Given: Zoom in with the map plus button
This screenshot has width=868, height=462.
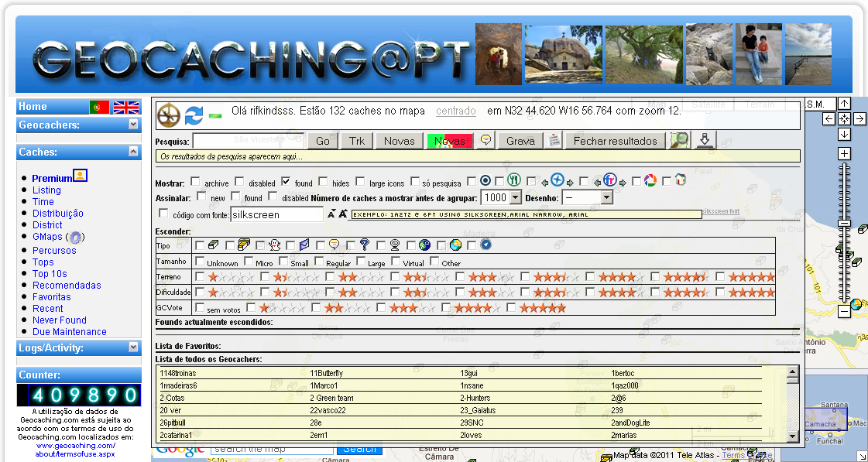Looking at the screenshot, I should click(x=844, y=153).
